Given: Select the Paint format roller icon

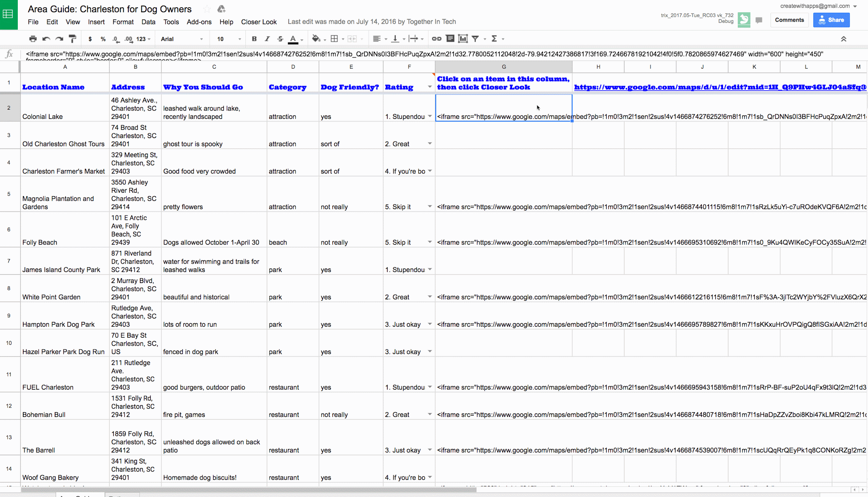Looking at the screenshot, I should click(72, 39).
